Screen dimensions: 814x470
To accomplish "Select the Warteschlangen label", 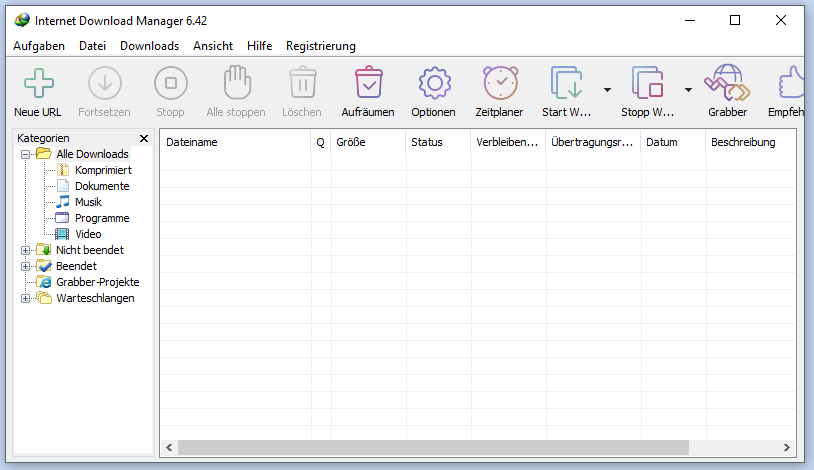I will (95, 298).
